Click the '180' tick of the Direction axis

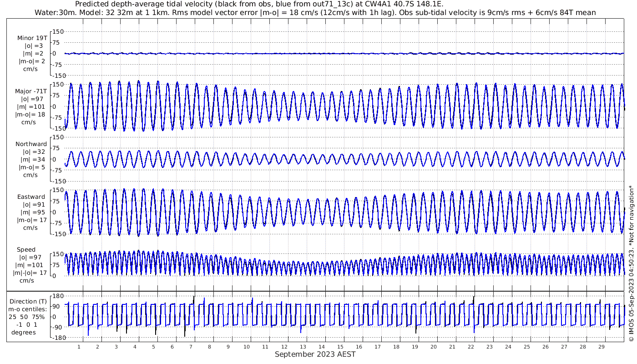pyautogui.click(x=58, y=296)
